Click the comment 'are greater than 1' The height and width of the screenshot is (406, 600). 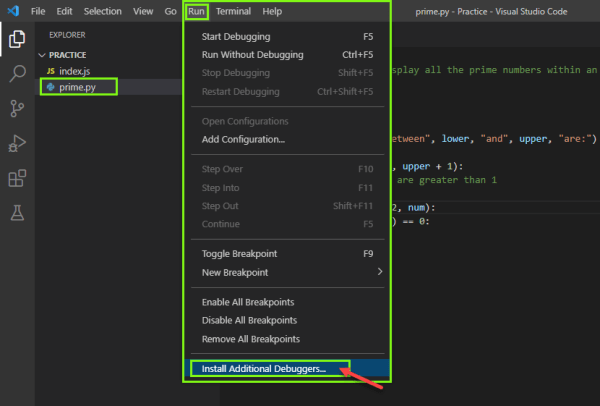pyautogui.click(x=447, y=180)
